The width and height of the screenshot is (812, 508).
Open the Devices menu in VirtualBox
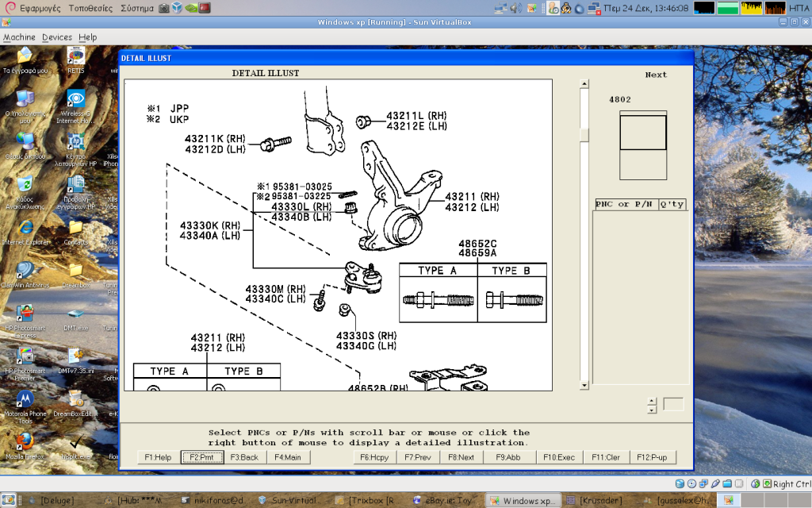click(57, 37)
